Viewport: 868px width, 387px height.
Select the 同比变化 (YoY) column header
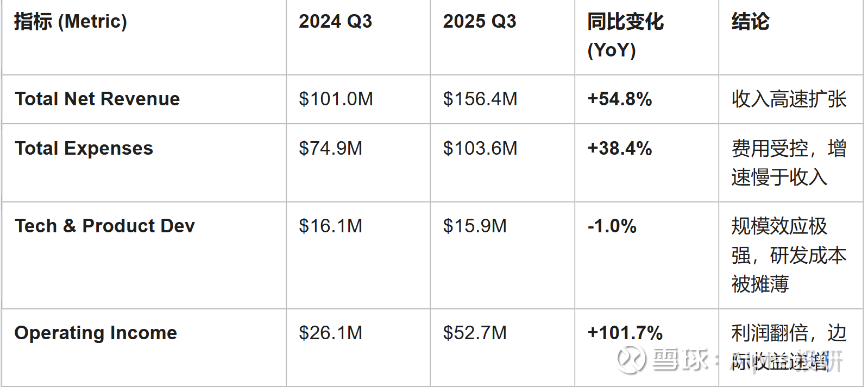coord(625,36)
